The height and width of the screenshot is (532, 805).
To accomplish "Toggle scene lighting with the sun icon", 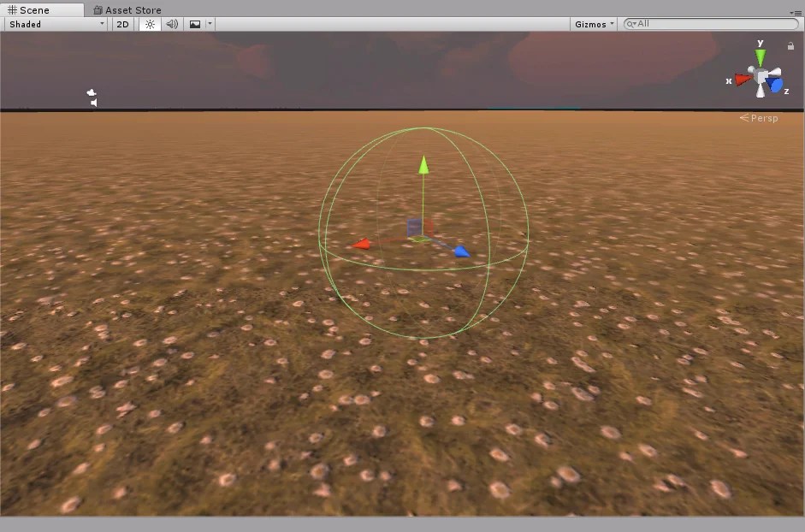I will [x=149, y=24].
